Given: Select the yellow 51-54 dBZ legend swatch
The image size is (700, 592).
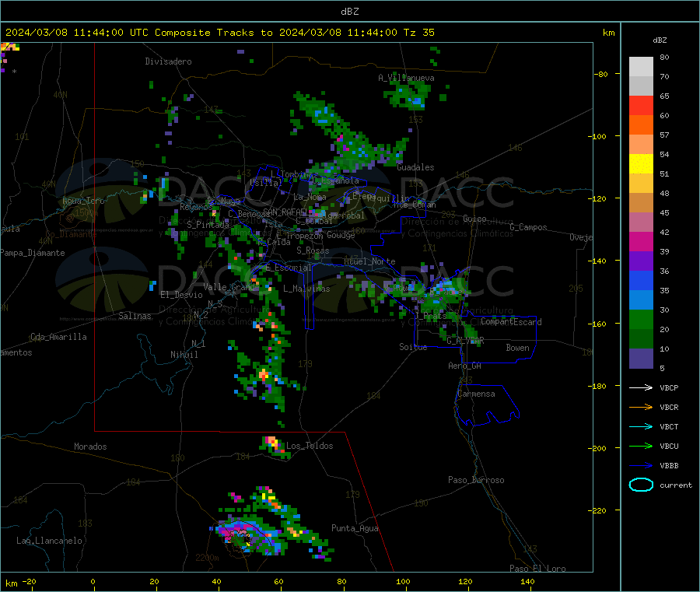Looking at the screenshot, I should pos(641,164).
